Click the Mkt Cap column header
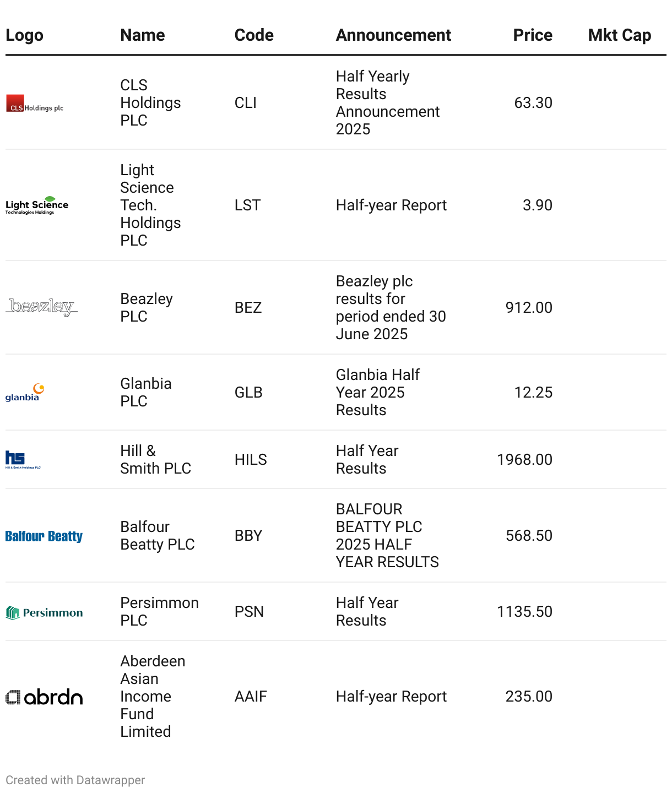Image resolution: width=672 pixels, height=793 pixels. click(x=620, y=35)
